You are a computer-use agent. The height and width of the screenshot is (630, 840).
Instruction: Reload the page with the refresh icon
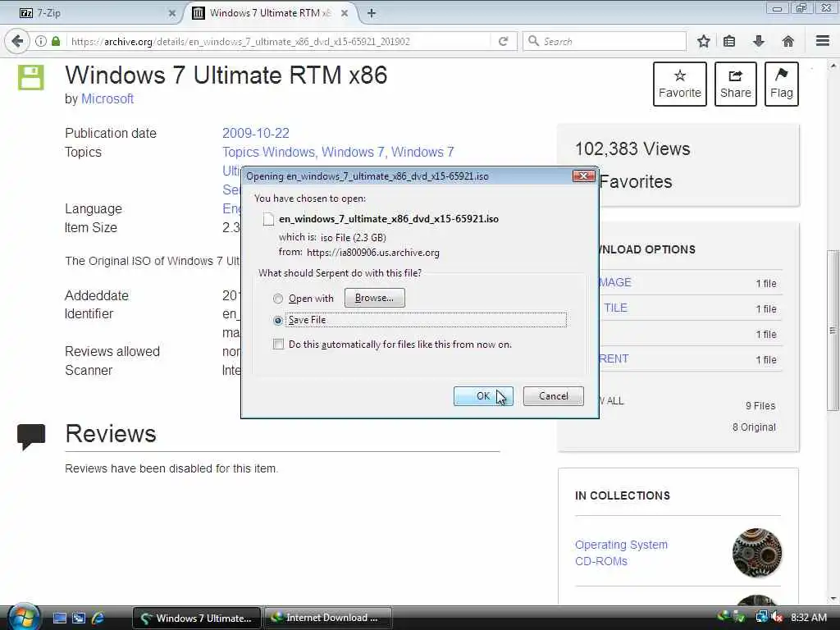(503, 41)
